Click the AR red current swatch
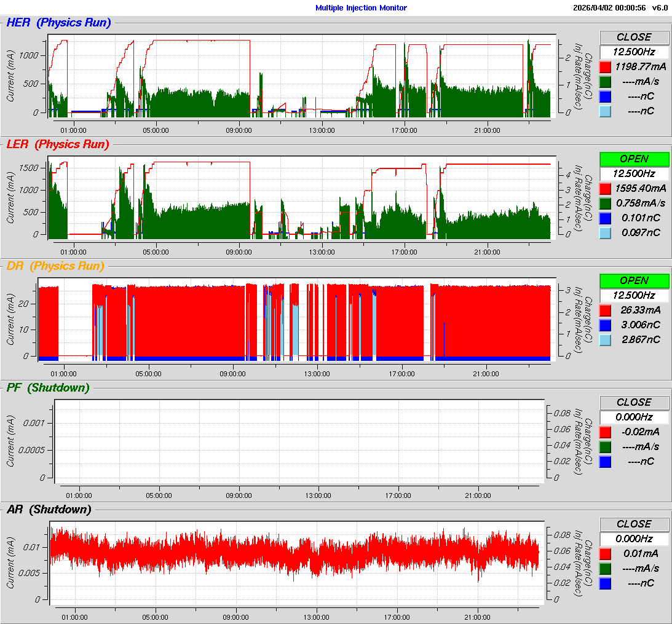This screenshot has height=624, width=672. (606, 553)
